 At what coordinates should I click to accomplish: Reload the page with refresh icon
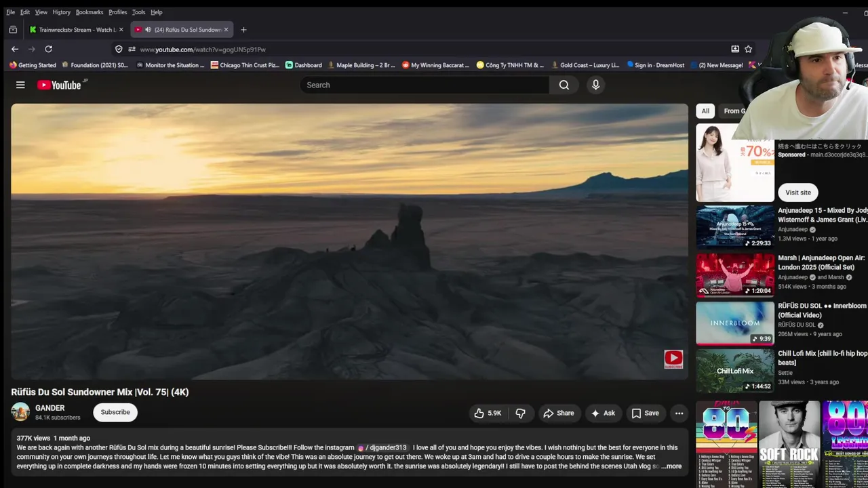point(48,49)
